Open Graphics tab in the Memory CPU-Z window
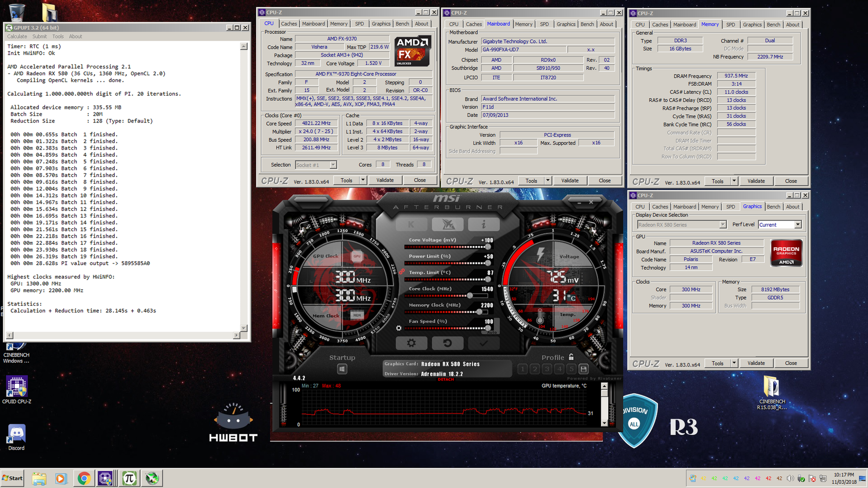The height and width of the screenshot is (488, 868). pyautogui.click(x=752, y=25)
